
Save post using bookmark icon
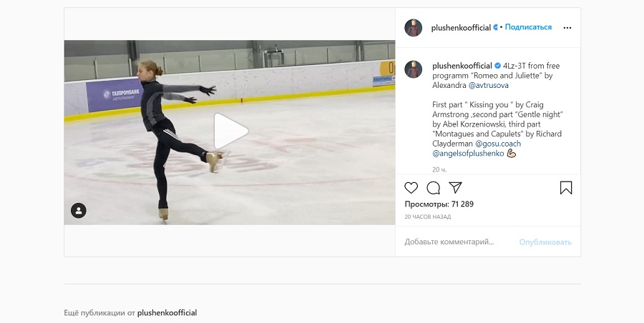pyautogui.click(x=566, y=188)
